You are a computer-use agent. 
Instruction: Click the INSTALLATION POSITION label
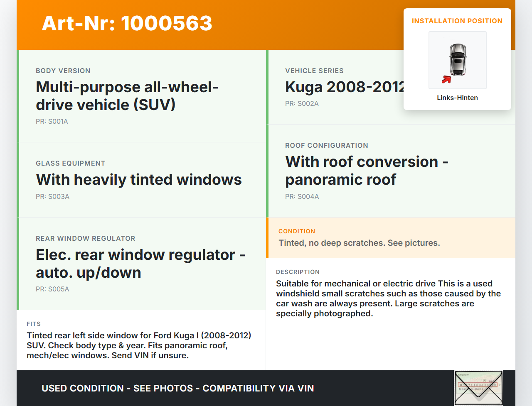[x=457, y=21]
